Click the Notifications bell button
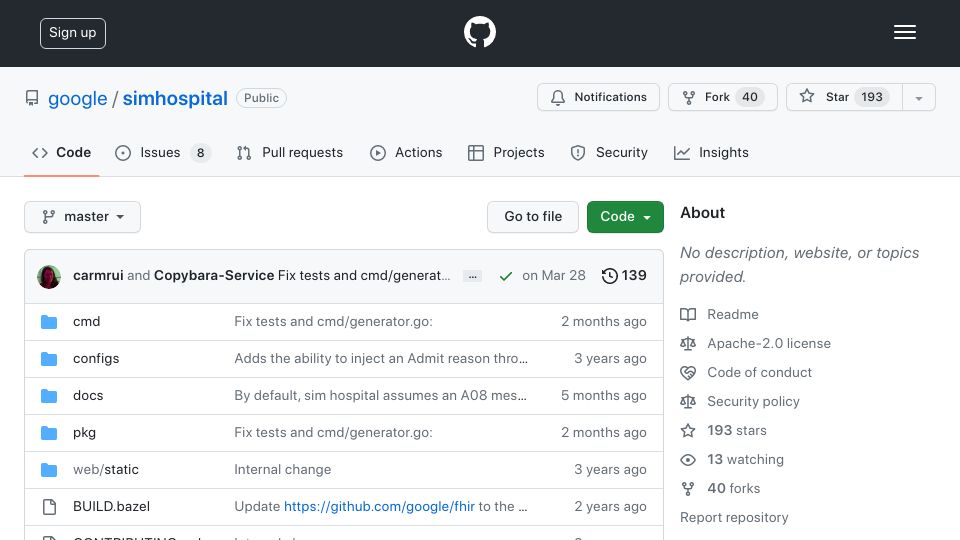The width and height of the screenshot is (960, 540). 598,97
